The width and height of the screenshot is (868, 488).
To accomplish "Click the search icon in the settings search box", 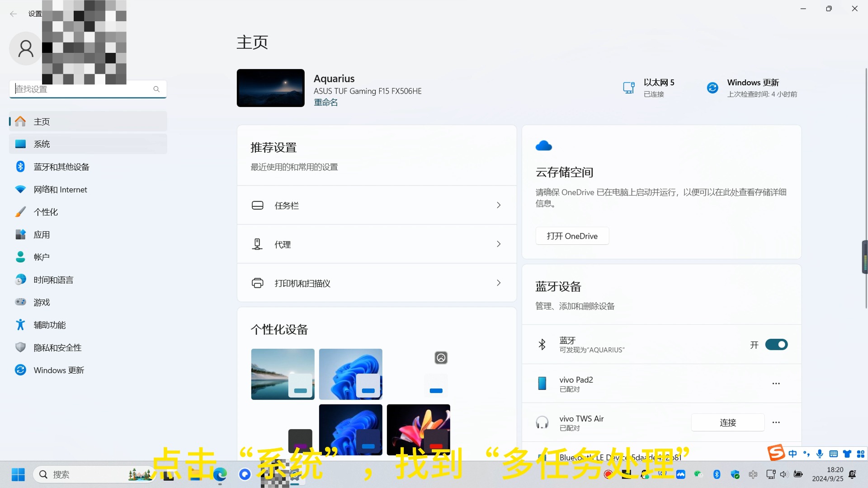I will pos(156,89).
